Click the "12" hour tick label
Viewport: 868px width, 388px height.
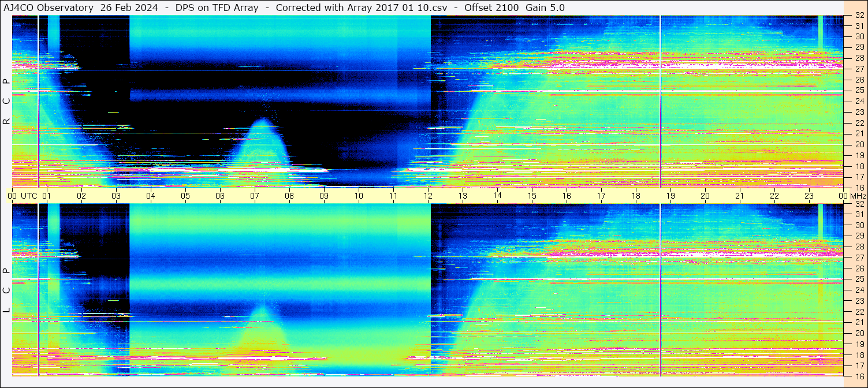point(428,196)
